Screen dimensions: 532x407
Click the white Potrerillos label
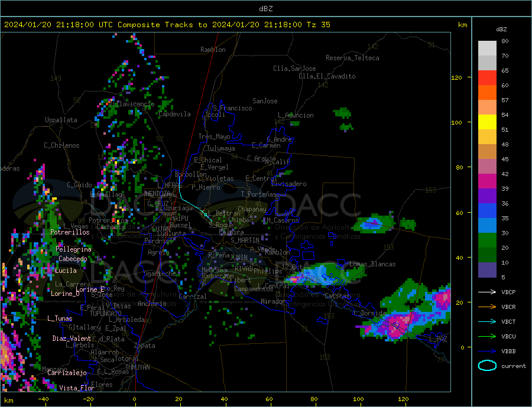[70, 232]
